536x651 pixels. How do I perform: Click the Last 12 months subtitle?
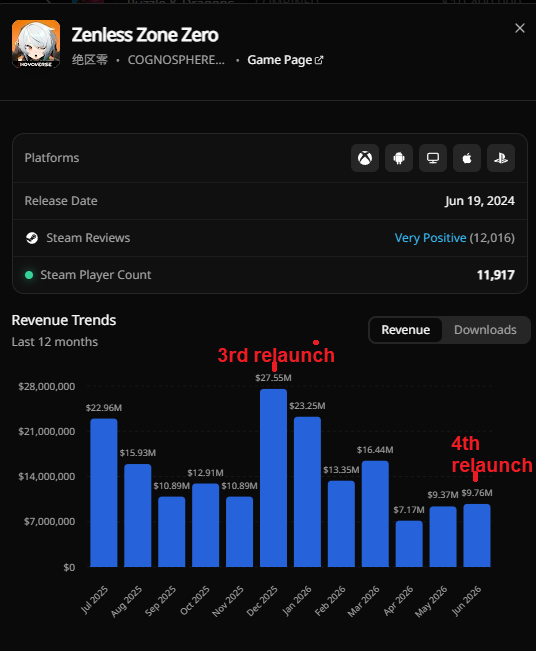click(55, 342)
